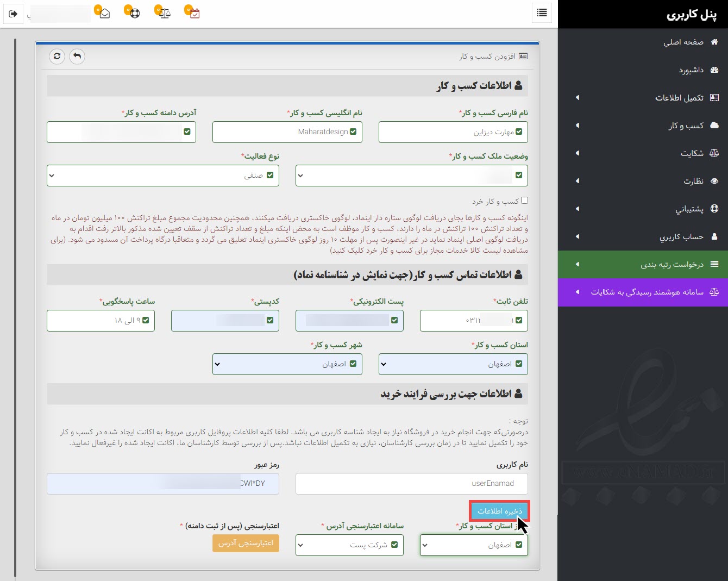Image resolution: width=728 pixels, height=581 pixels.
Task: Click the logout icon at top left
Action: 14,14
